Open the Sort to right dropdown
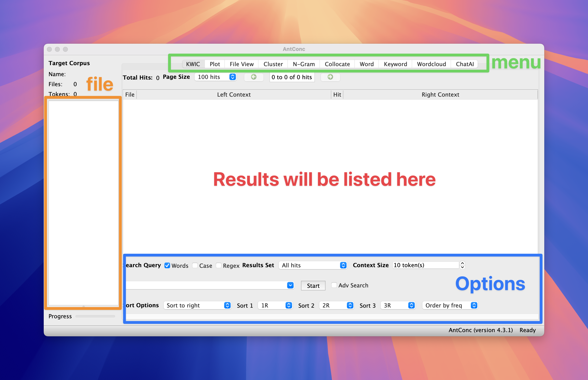The height and width of the screenshot is (380, 588). click(x=197, y=305)
